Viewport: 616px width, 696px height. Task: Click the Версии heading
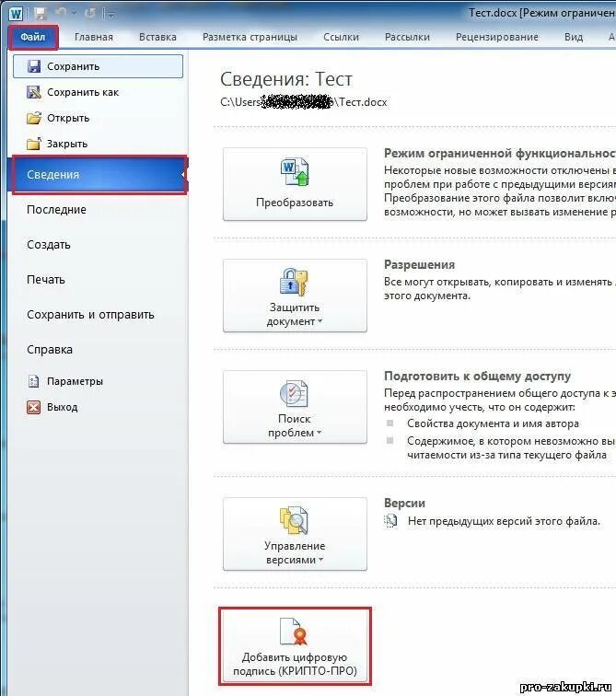404,504
